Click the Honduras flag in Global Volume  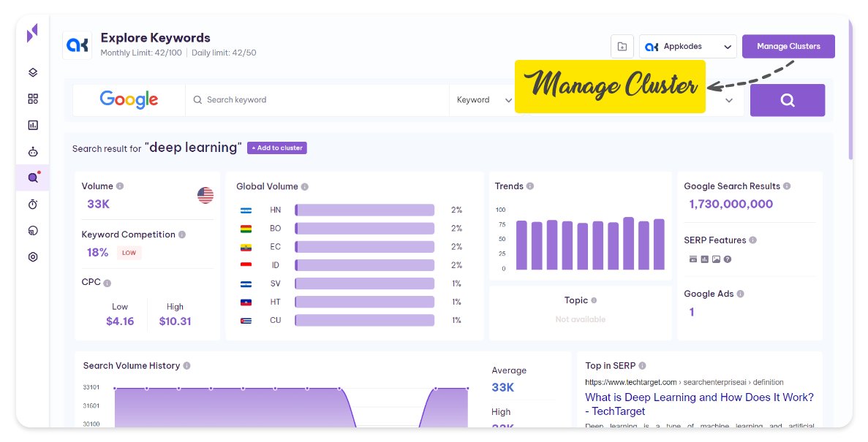(246, 210)
